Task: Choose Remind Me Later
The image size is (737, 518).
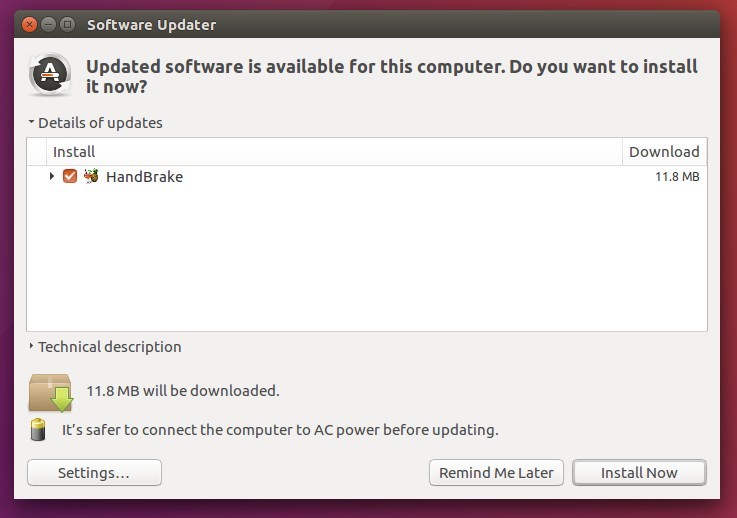Action: tap(496, 472)
